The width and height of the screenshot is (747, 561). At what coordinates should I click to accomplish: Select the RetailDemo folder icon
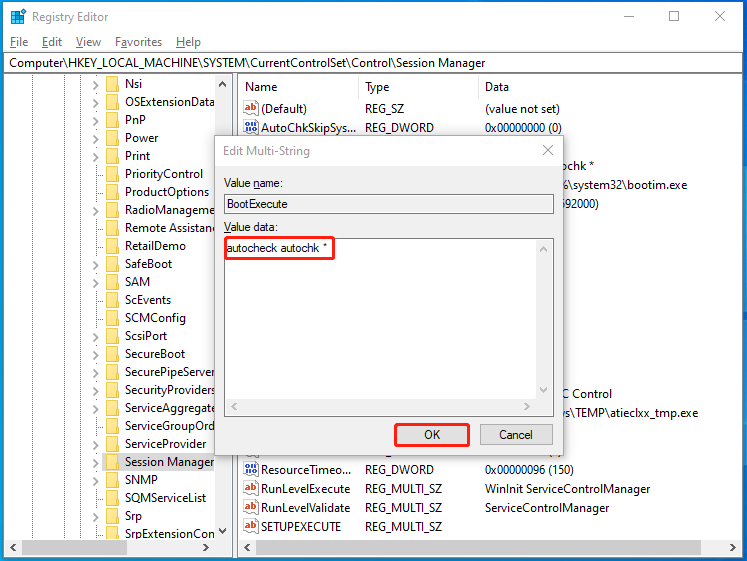(x=112, y=246)
